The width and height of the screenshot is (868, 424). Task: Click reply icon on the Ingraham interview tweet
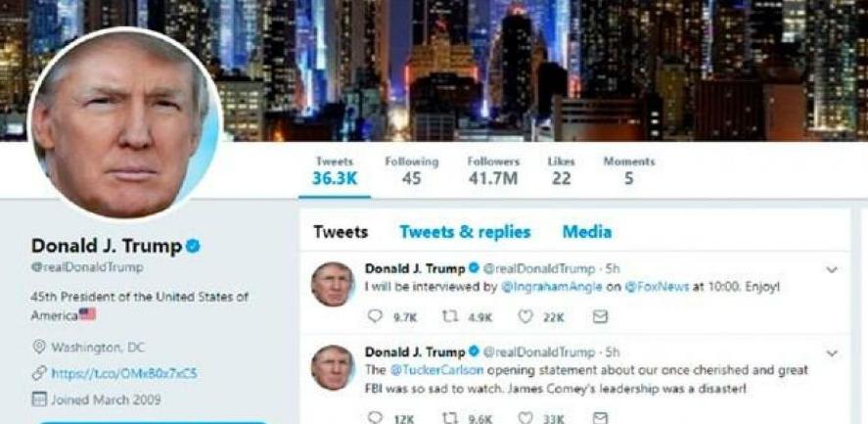tap(375, 316)
